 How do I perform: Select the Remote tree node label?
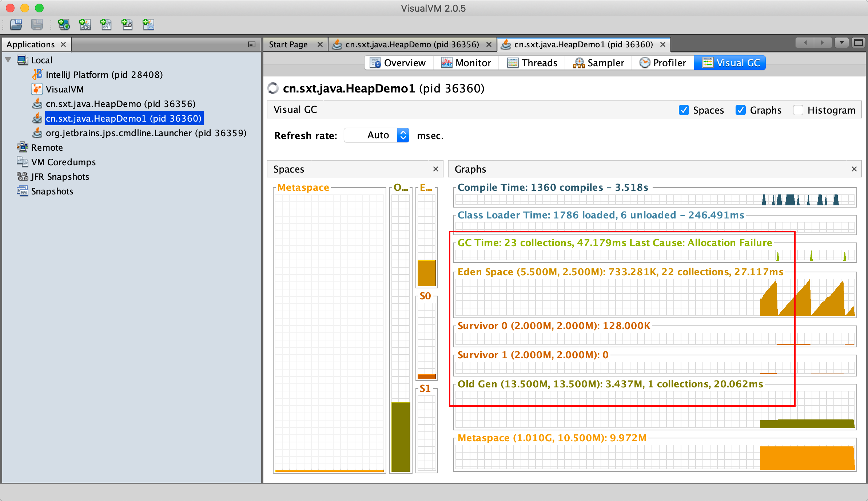47,147
